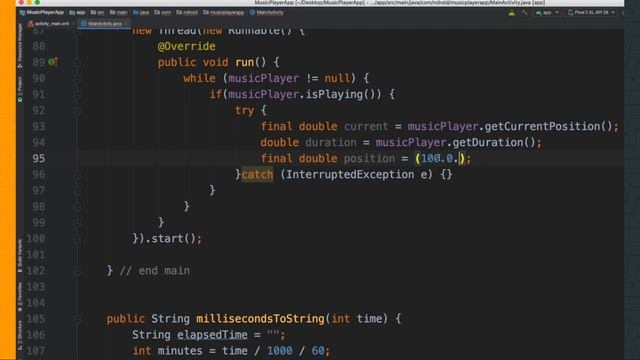640x360 pixels.
Task: Open the Resource Manager side panel
Action: coord(20,46)
